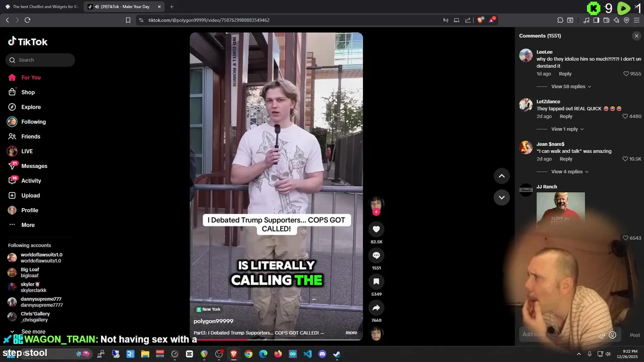This screenshot has height=362, width=644.
Task: Like LeeLee's comment with 9555 likes
Action: coord(626,74)
